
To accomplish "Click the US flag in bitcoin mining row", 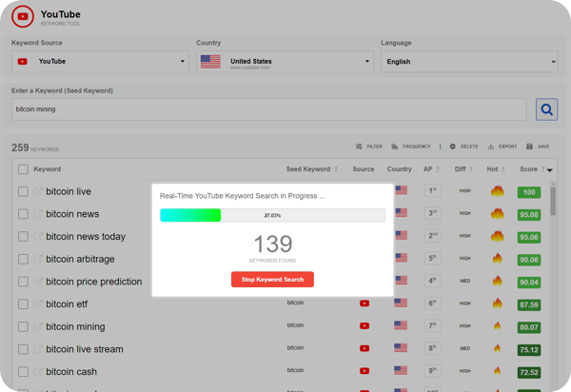I will [401, 325].
